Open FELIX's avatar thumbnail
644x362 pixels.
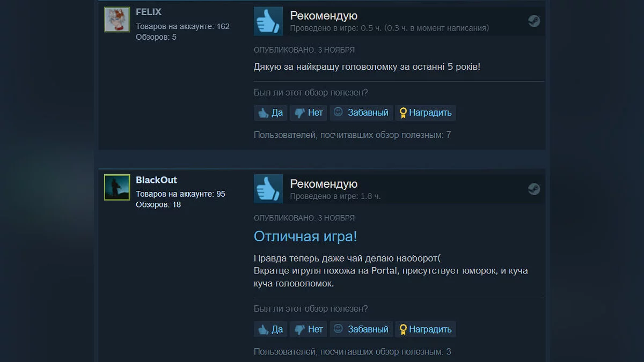[117, 20]
